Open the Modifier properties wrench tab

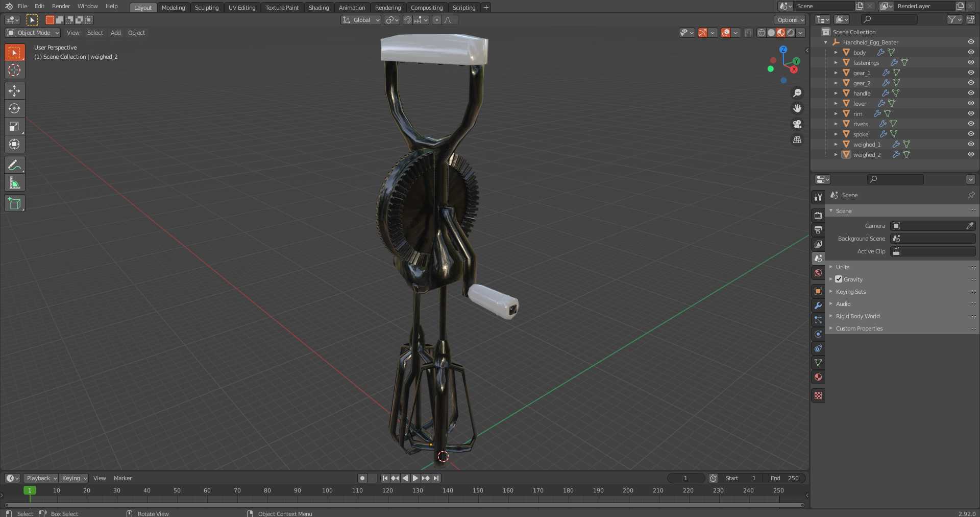(818, 306)
